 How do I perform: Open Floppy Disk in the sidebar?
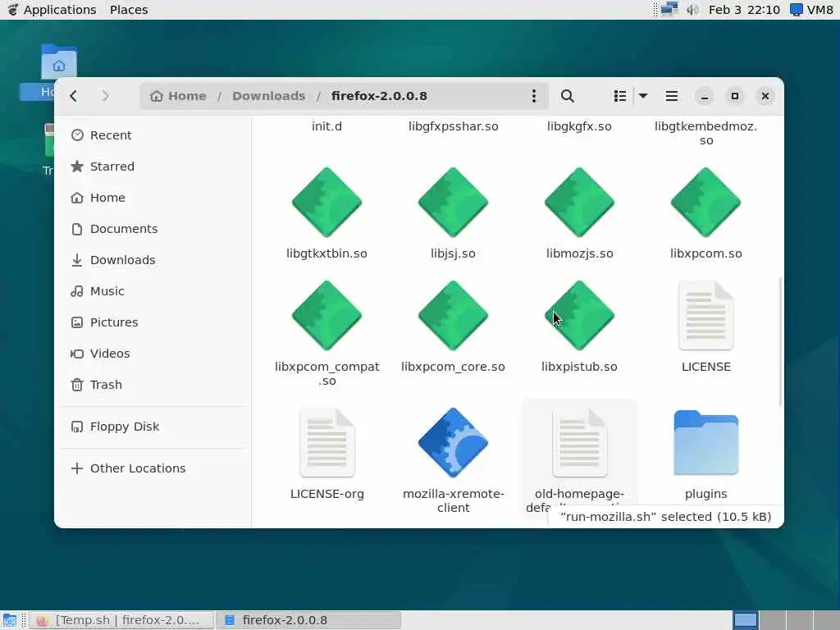[153, 427]
